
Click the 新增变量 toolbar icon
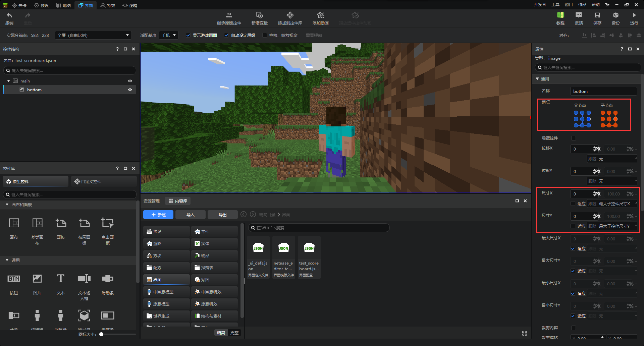260,15
